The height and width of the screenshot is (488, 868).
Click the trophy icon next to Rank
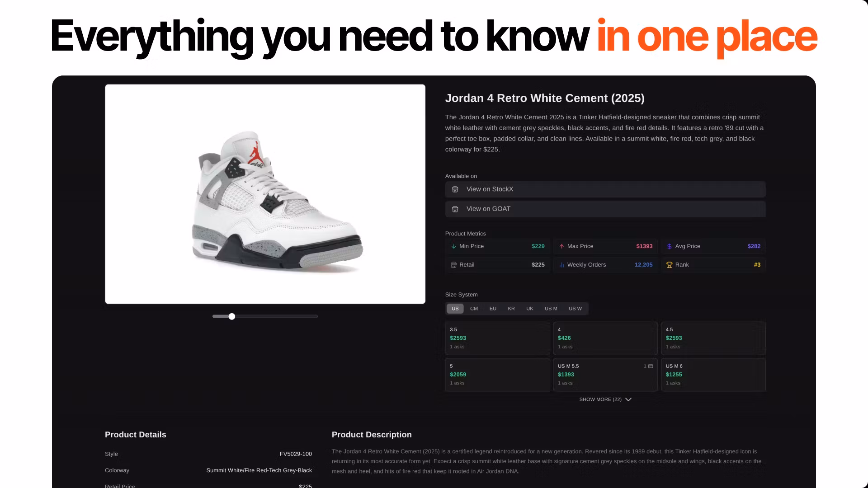(670, 265)
